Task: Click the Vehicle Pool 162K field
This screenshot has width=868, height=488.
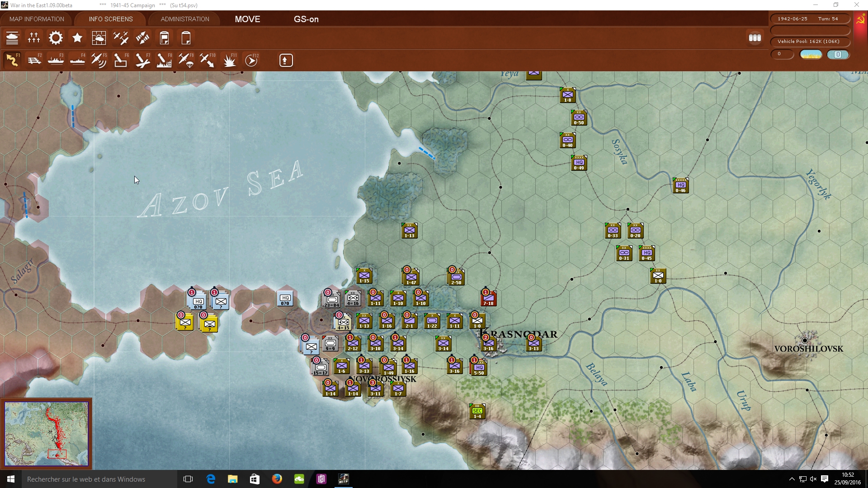Action: pyautogui.click(x=810, y=41)
